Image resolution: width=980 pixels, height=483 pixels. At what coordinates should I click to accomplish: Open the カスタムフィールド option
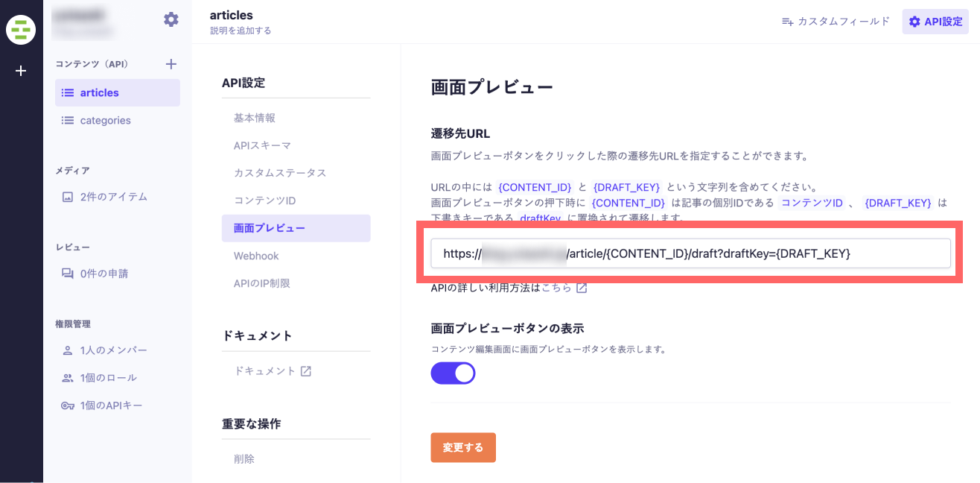(x=836, y=22)
